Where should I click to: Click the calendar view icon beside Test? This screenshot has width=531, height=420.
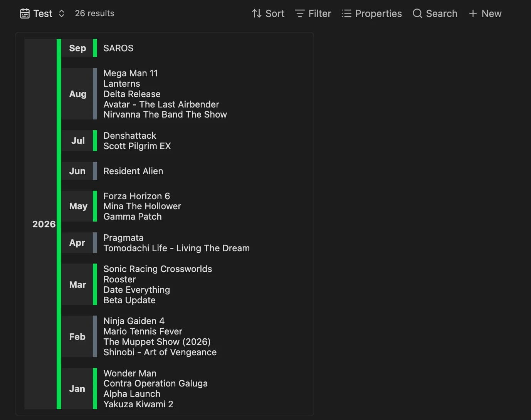coord(25,13)
